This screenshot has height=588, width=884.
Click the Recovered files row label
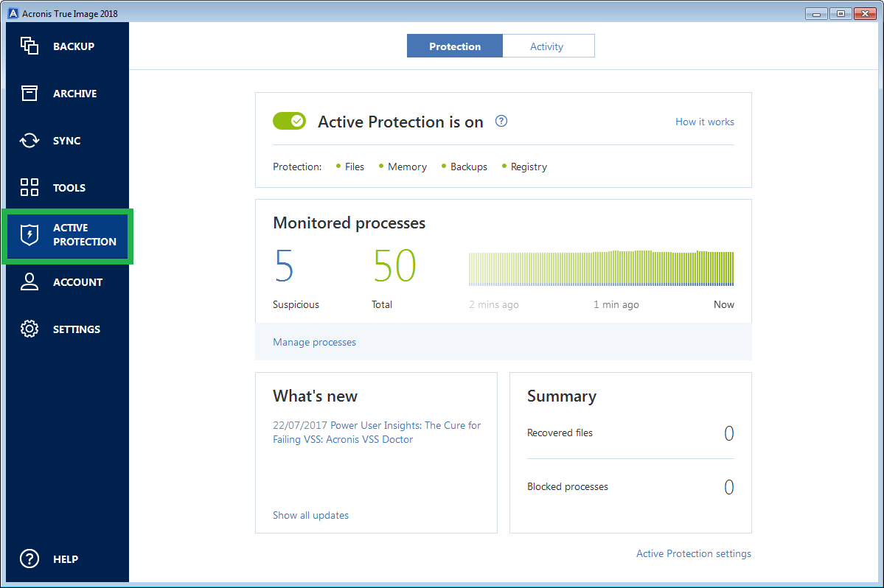coord(560,433)
